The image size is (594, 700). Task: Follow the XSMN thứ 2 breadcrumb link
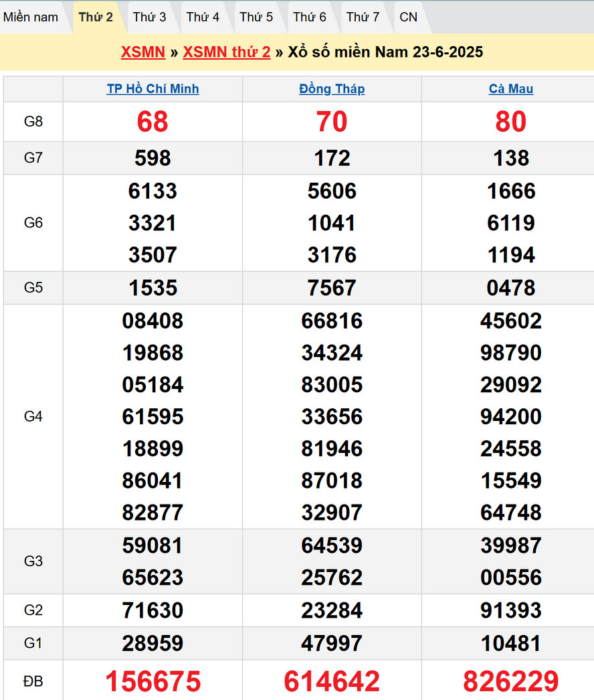[227, 52]
